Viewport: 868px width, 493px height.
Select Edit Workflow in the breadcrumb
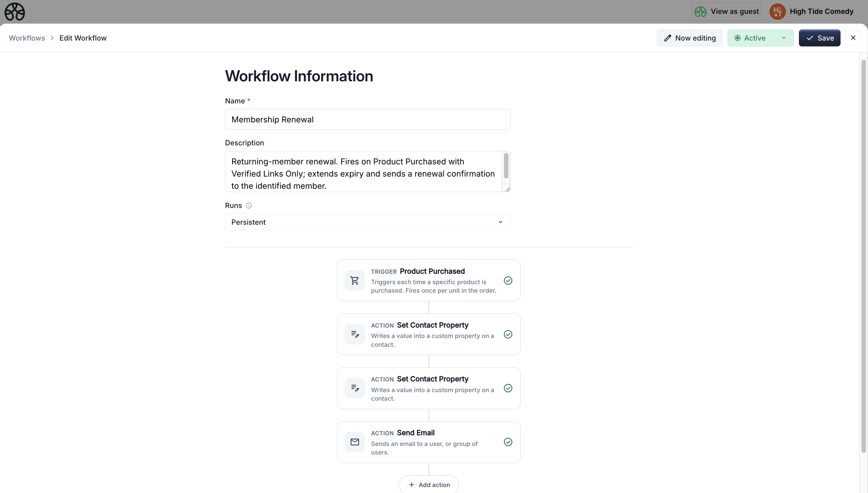click(83, 38)
